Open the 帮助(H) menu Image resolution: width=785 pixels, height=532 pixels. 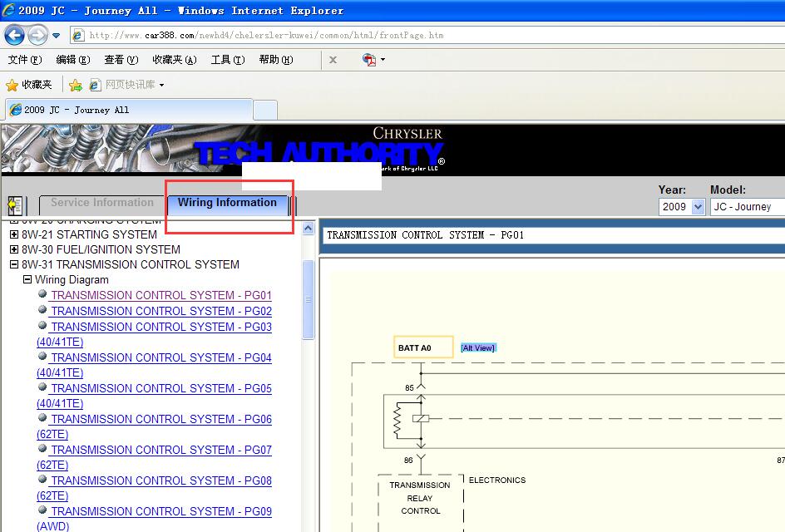276,60
